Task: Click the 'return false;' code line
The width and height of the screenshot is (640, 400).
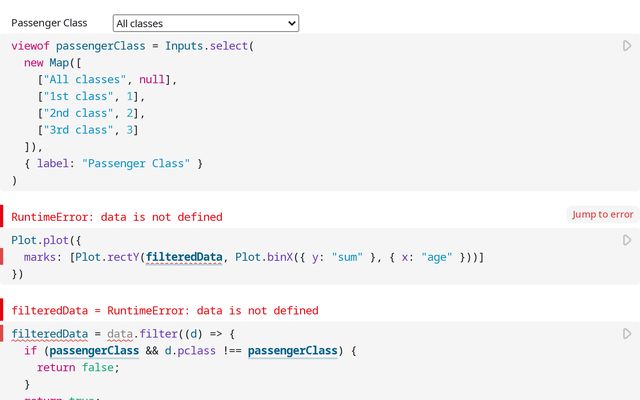Action: click(85, 367)
